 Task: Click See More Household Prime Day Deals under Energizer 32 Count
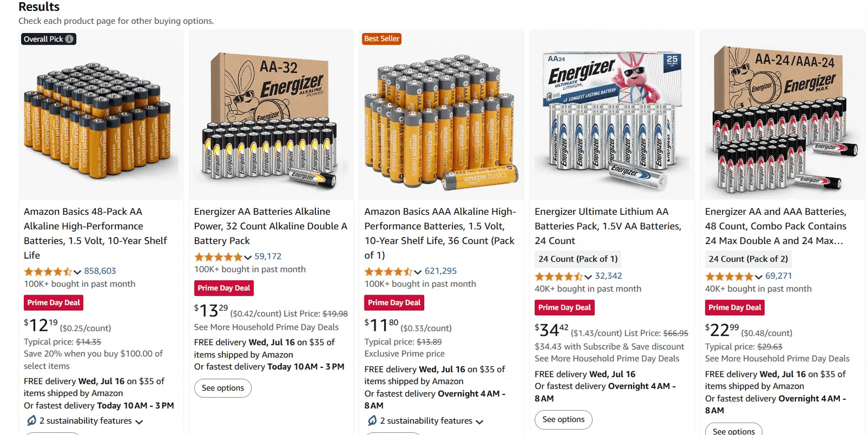[x=266, y=327]
